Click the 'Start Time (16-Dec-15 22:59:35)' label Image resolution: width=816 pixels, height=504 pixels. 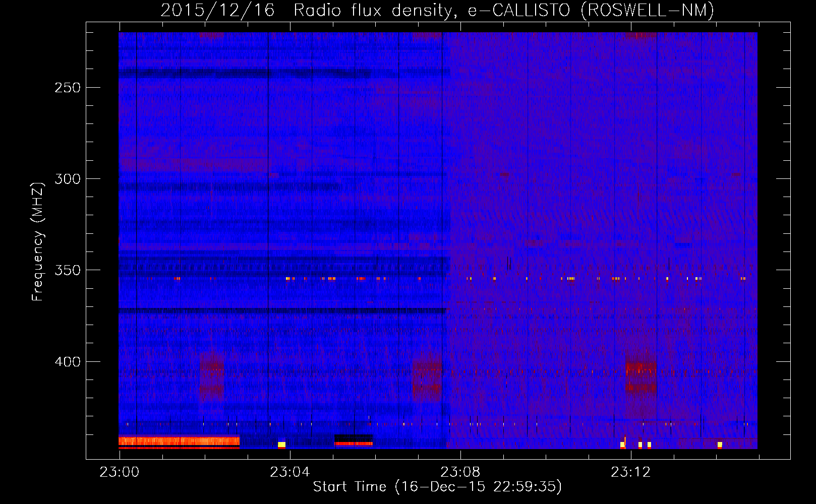pos(437,487)
